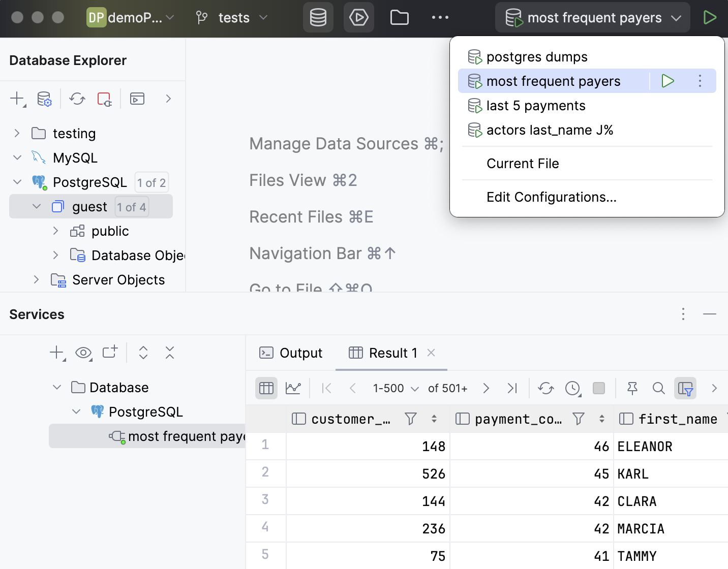
Task: Open Data Source Properties in Database Explorer
Action: pyautogui.click(x=44, y=99)
